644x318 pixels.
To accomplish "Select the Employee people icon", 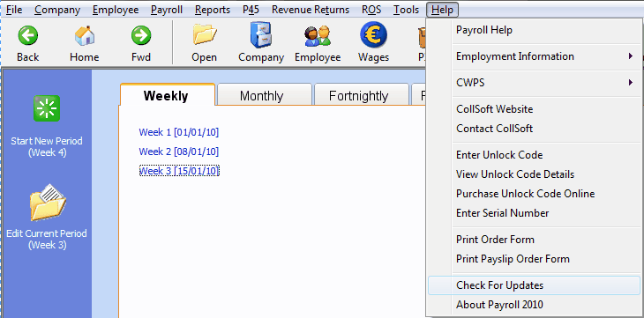I will (x=318, y=36).
